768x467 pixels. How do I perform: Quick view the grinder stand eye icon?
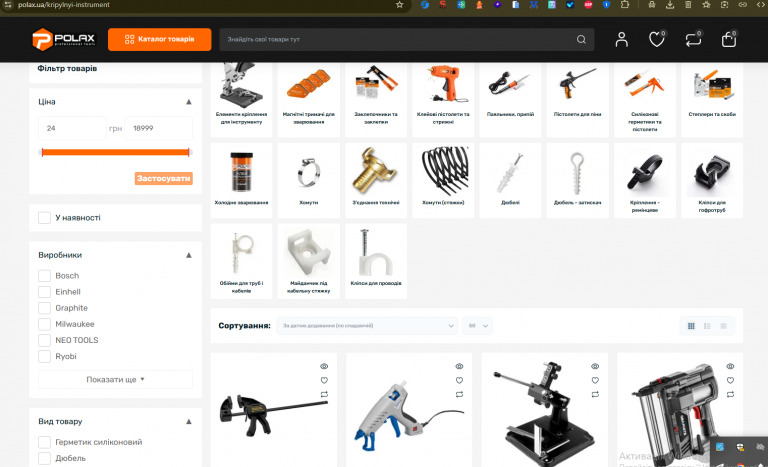coord(595,366)
